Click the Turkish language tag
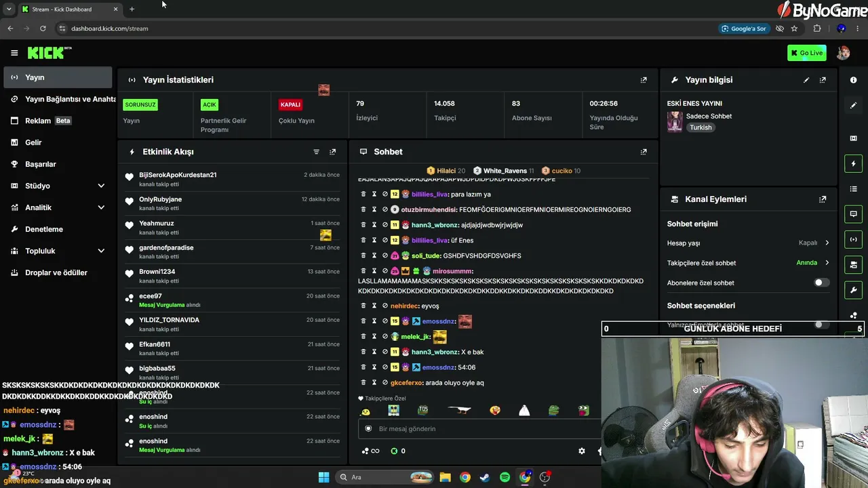The height and width of the screenshot is (488, 868). [x=701, y=127]
